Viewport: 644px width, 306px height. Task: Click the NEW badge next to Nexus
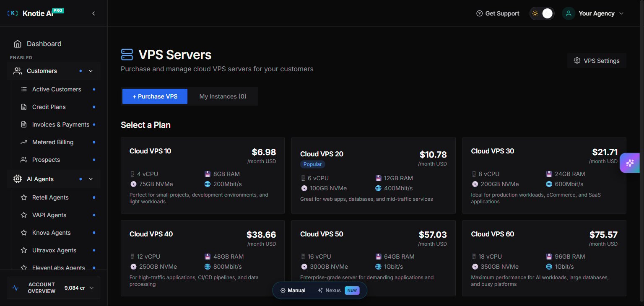(x=352, y=290)
